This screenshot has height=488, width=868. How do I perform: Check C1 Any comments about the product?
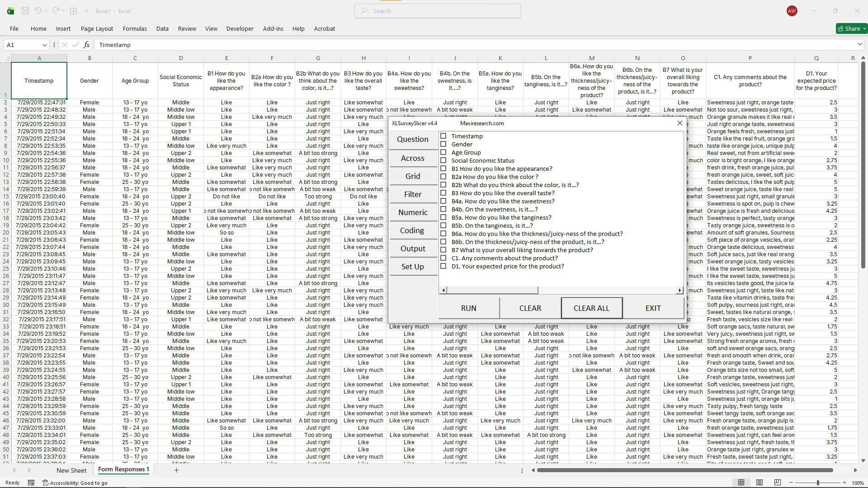[x=443, y=258]
